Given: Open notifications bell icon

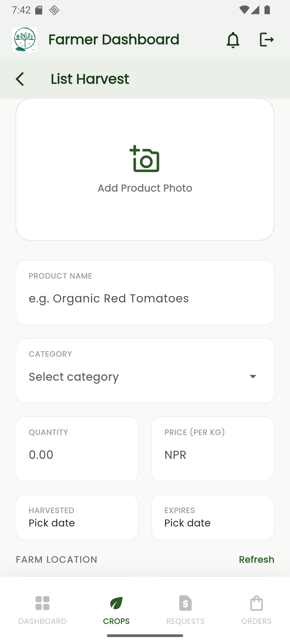Looking at the screenshot, I should click(x=233, y=40).
